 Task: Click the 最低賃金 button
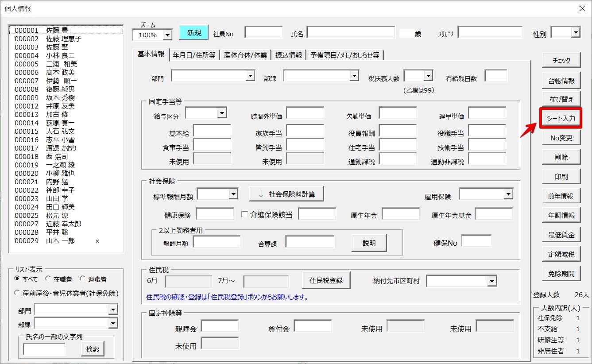coord(561,235)
